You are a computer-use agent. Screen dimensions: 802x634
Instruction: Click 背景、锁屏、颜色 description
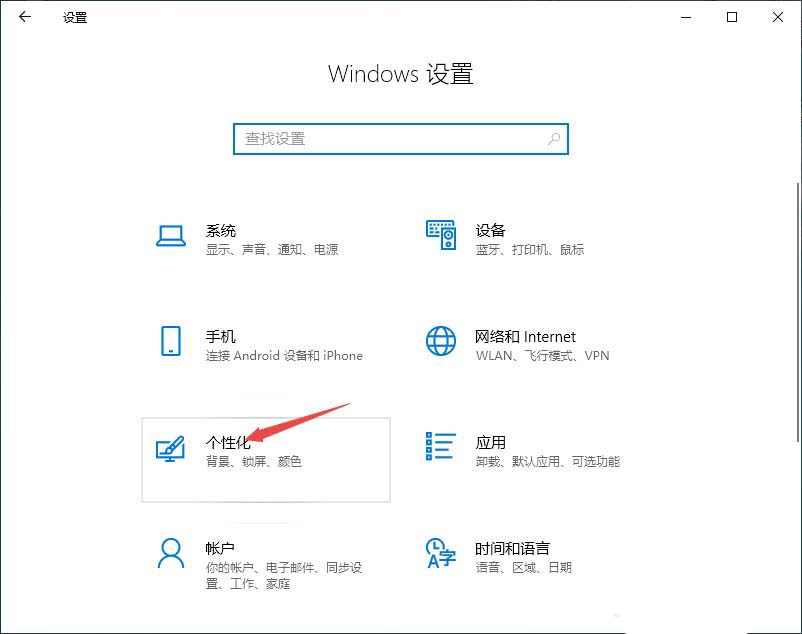pos(254,462)
